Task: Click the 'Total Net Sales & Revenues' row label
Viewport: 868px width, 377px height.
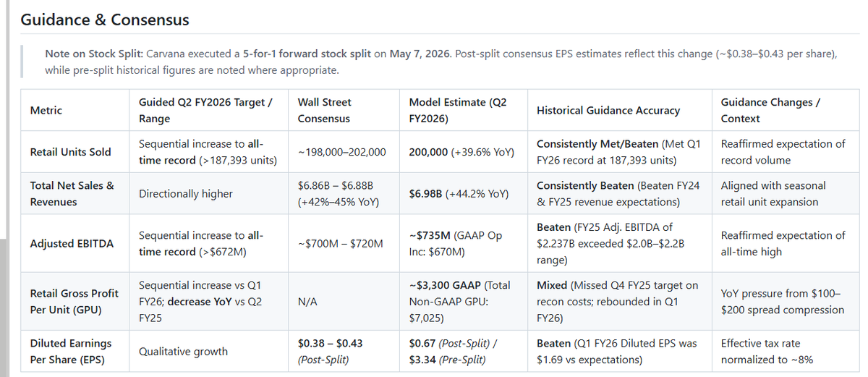Action: click(x=72, y=193)
